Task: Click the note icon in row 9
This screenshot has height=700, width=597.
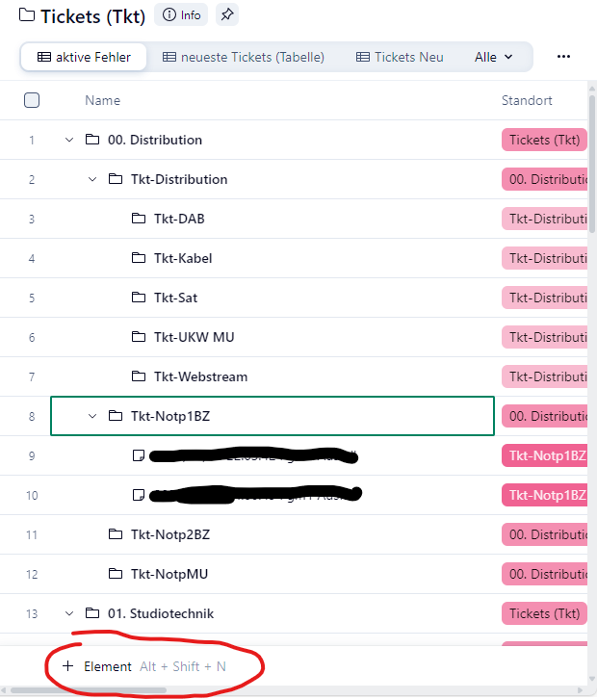Action: [x=138, y=455]
